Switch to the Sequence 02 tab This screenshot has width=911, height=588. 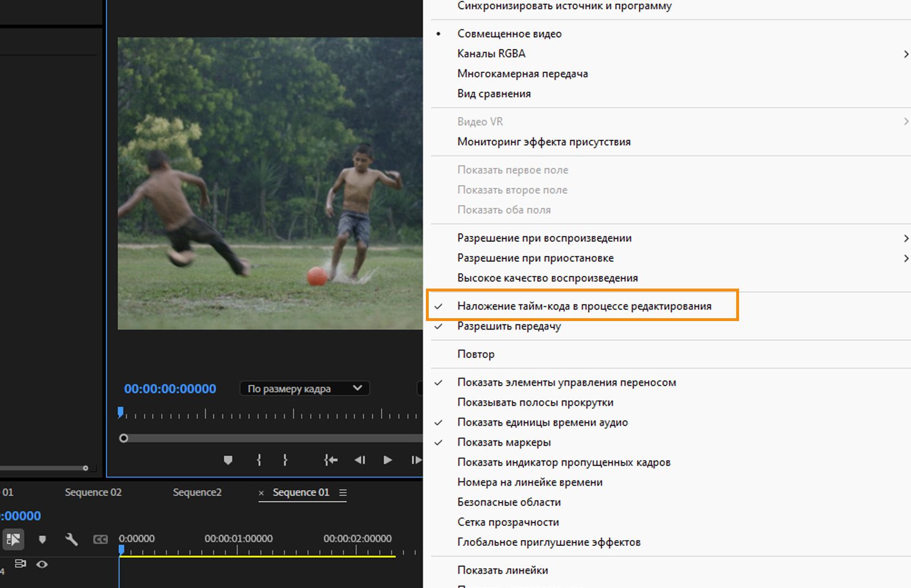pos(93,492)
